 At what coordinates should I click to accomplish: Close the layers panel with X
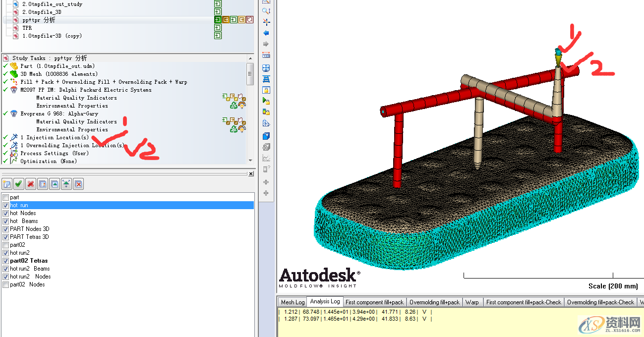point(251,174)
